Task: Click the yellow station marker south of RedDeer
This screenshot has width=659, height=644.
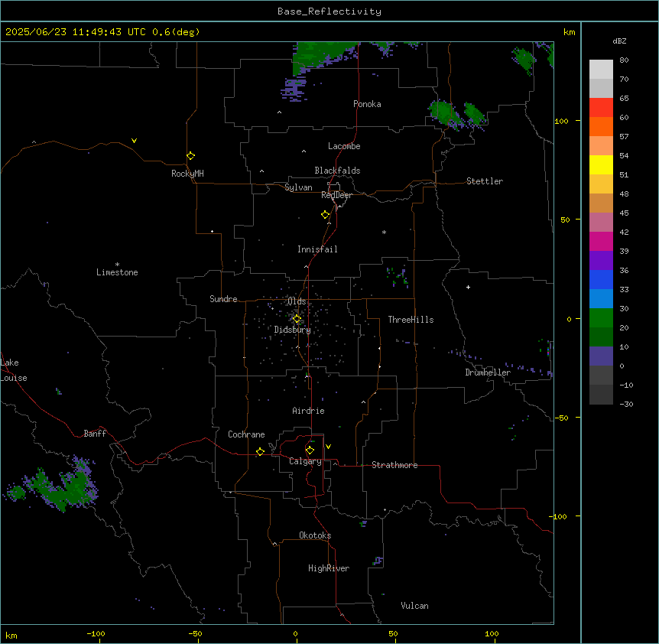Action: 326,215
